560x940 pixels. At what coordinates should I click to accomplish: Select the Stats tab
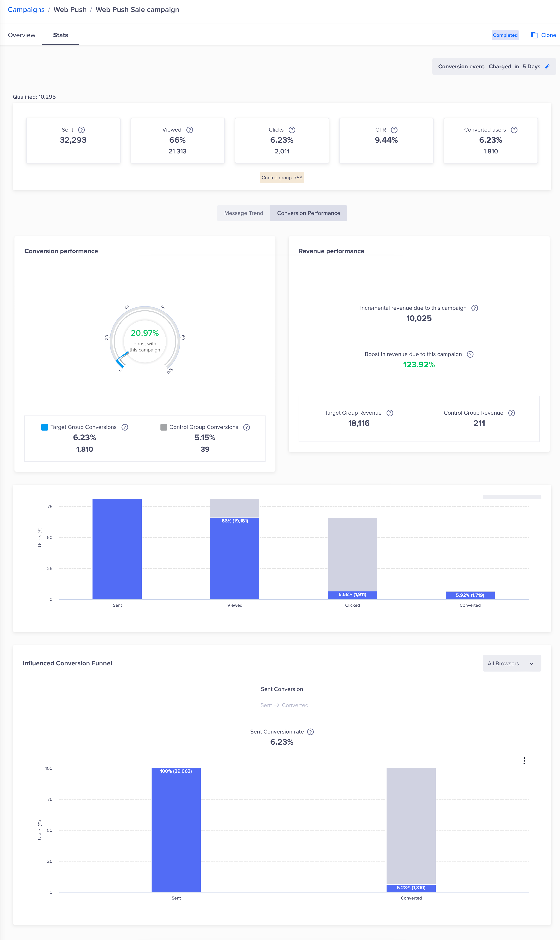pyautogui.click(x=60, y=35)
